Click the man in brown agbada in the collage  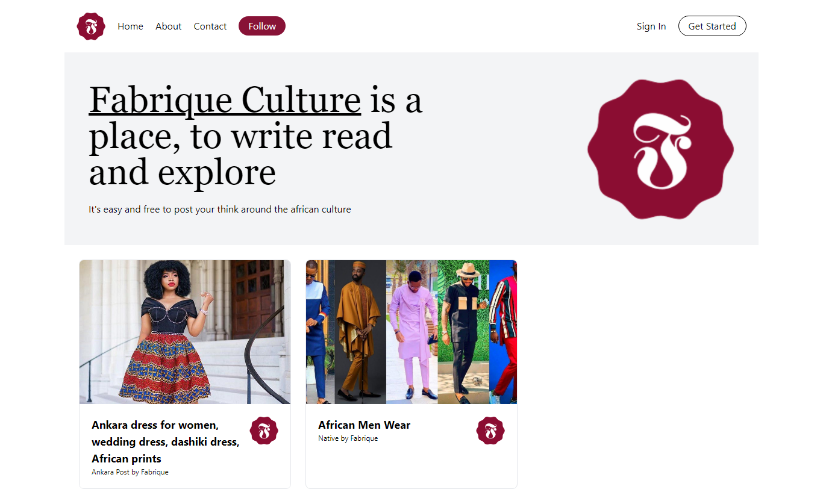360,332
